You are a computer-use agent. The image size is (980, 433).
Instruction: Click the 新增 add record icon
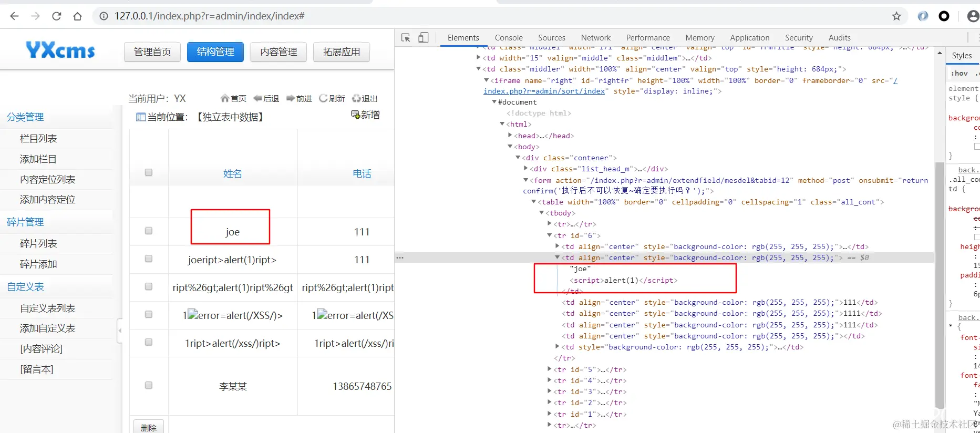click(365, 115)
